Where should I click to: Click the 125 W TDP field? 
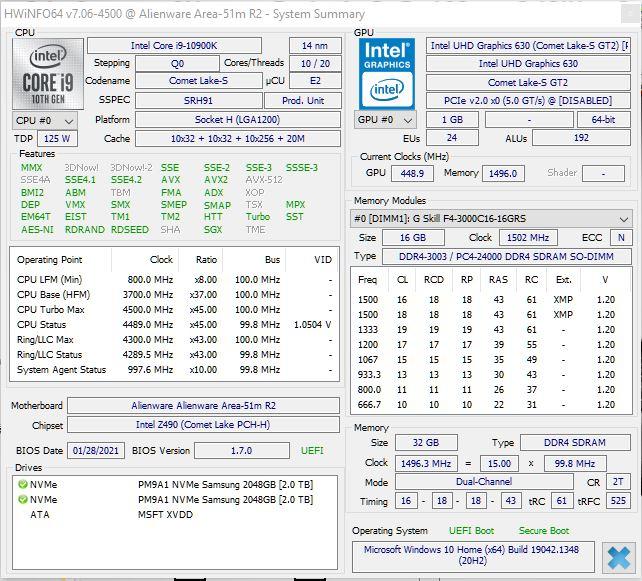59,139
